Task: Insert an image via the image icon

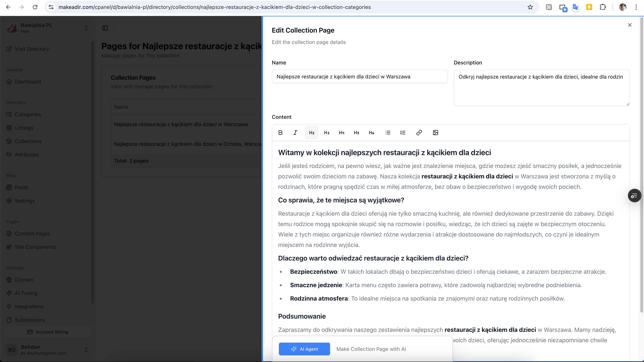Action: tap(435, 133)
